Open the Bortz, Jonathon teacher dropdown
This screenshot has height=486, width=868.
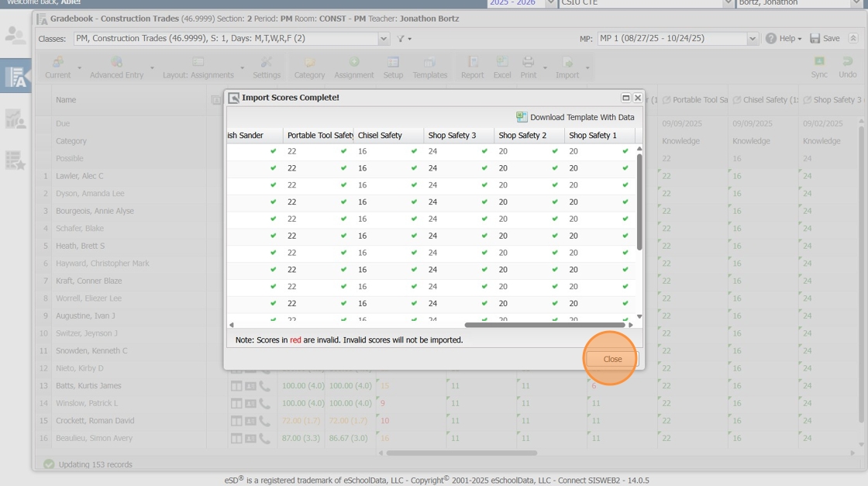click(x=856, y=3)
